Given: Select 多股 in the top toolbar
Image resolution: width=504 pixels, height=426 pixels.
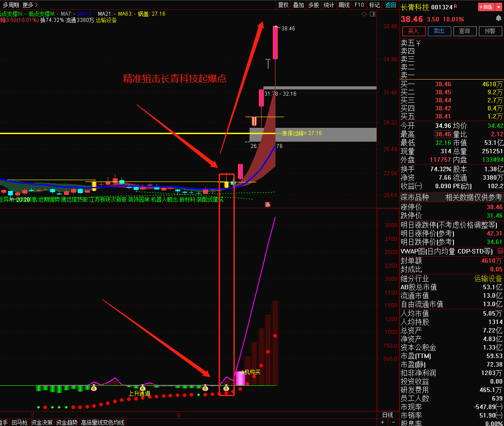Looking at the screenshot, I should click(314, 5).
